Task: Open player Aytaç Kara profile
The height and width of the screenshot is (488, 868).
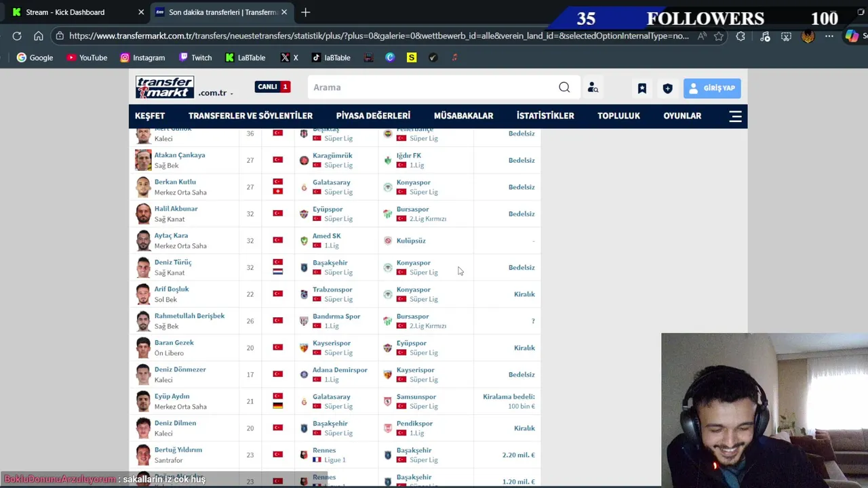Action: (171, 235)
